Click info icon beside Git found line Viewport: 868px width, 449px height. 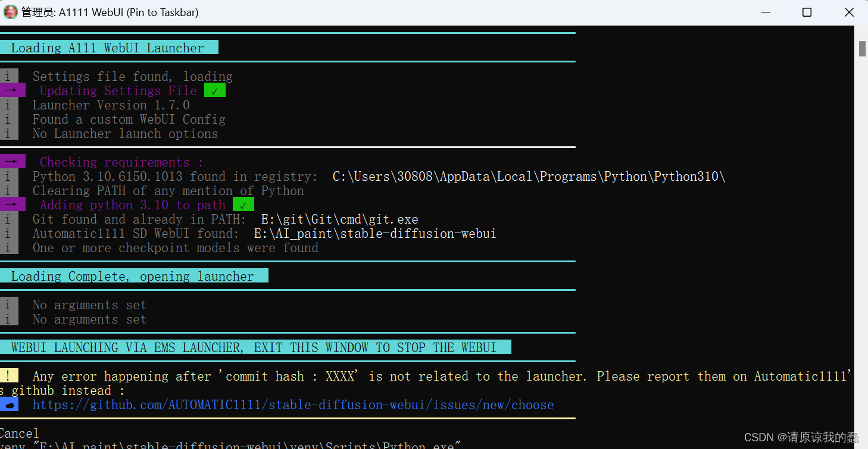point(8,219)
